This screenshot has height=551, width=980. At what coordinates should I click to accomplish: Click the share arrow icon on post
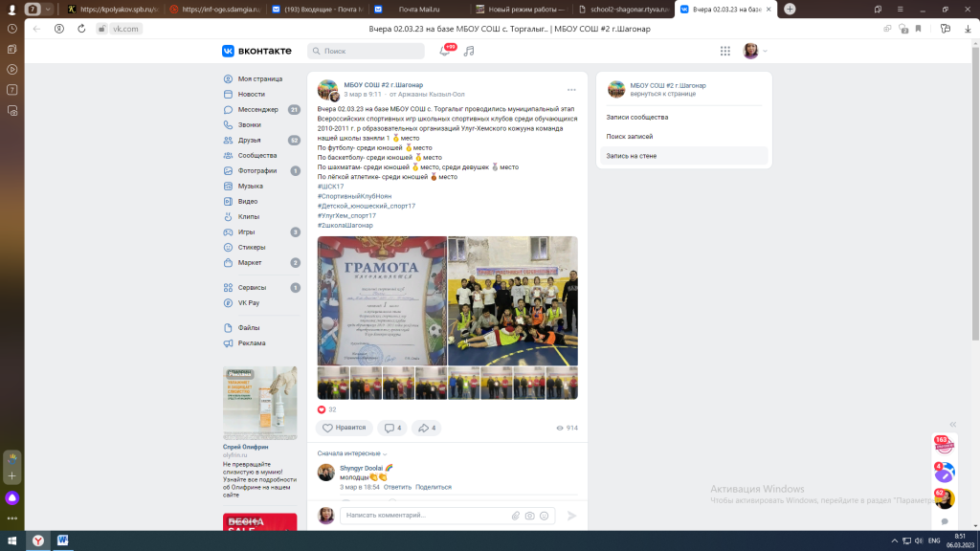(426, 428)
